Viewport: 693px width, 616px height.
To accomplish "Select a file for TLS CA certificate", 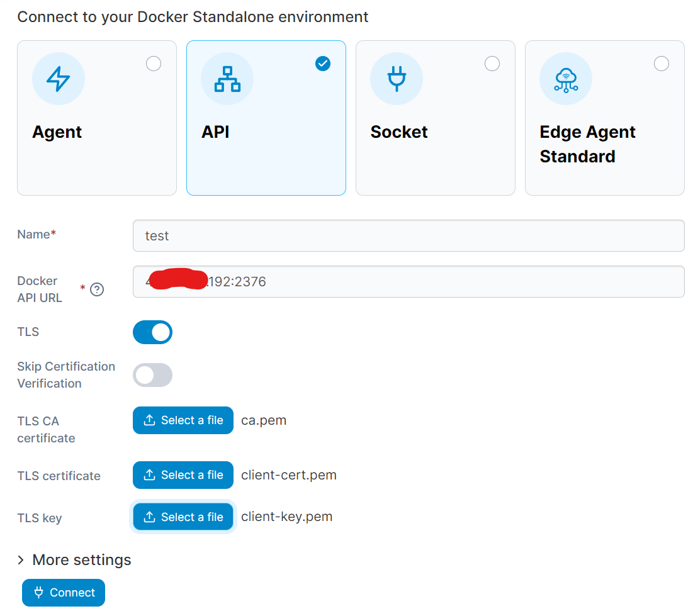I will pos(183,420).
